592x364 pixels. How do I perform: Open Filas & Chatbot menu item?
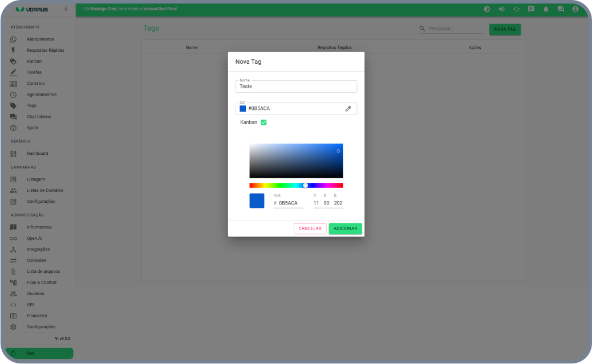(41, 283)
